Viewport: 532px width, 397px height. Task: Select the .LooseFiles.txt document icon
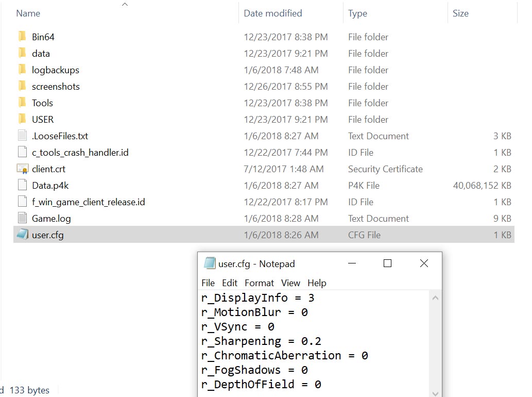pos(23,136)
